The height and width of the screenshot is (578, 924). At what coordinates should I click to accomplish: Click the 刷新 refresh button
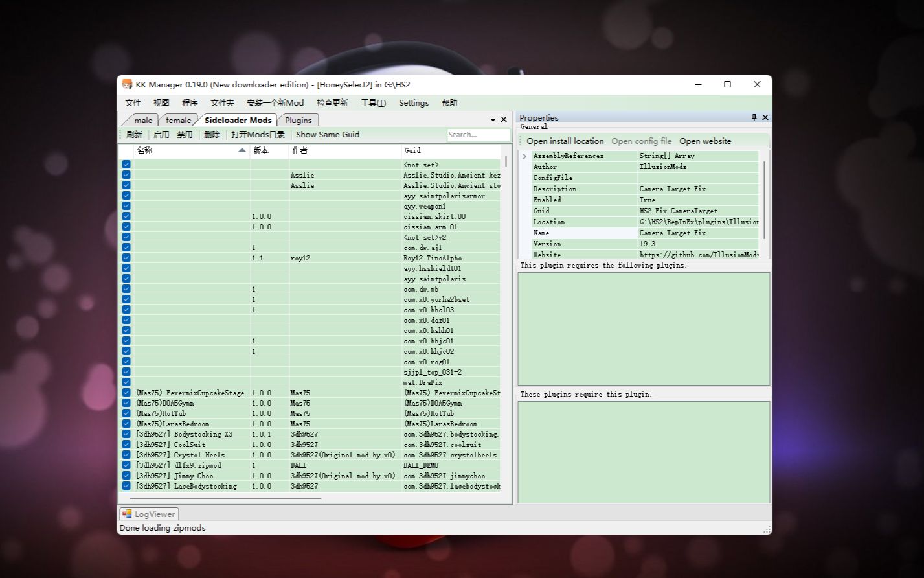click(x=134, y=135)
